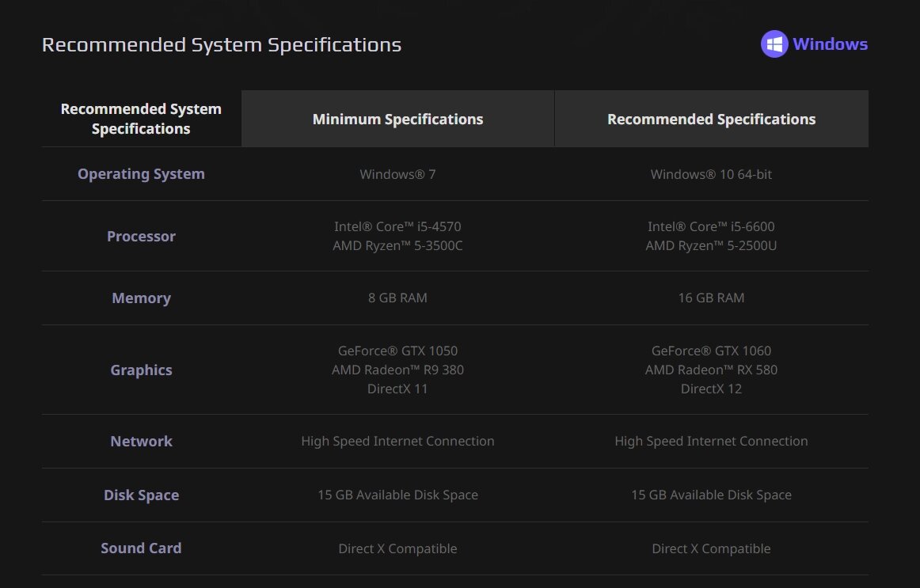Image resolution: width=920 pixels, height=588 pixels.
Task: Click the DirectX 11 text
Action: (x=397, y=389)
